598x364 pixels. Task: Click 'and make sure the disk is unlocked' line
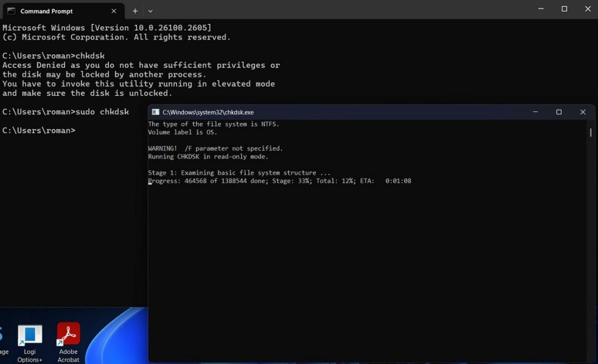tap(88, 93)
